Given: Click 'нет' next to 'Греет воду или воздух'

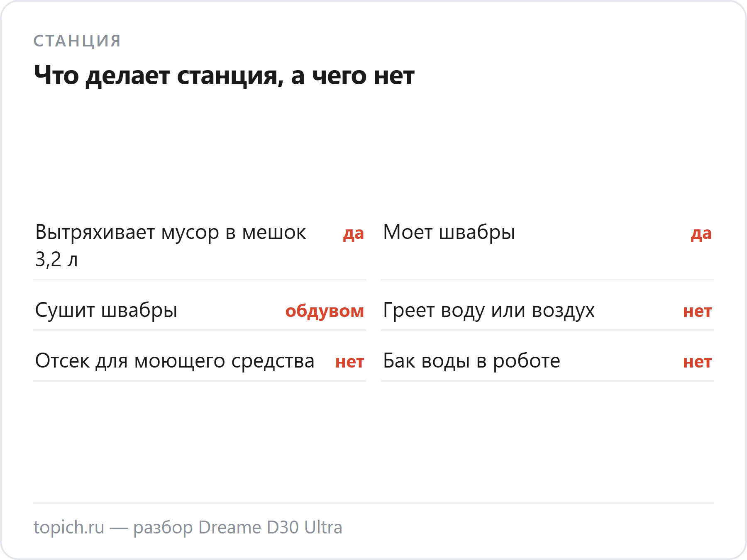Looking at the screenshot, I should (697, 312).
